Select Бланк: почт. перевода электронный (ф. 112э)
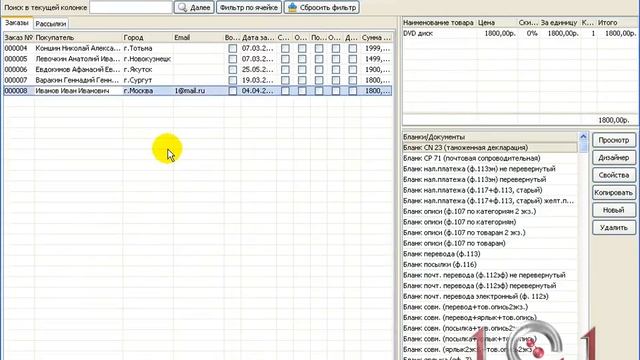Image resolution: width=640 pixels, height=360 pixels. 490,296
